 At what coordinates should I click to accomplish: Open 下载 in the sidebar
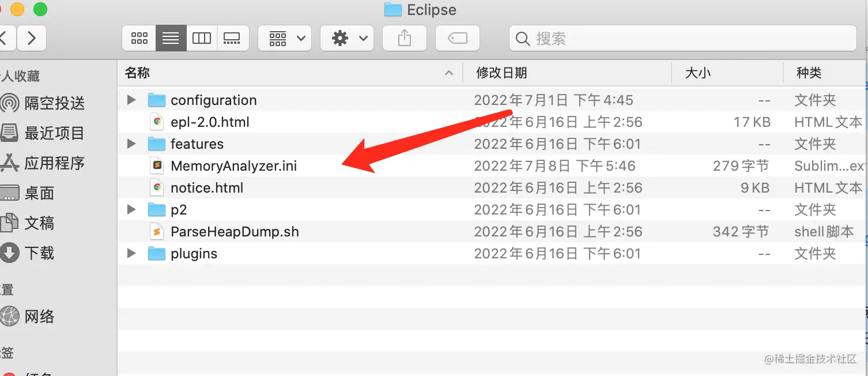click(x=39, y=253)
